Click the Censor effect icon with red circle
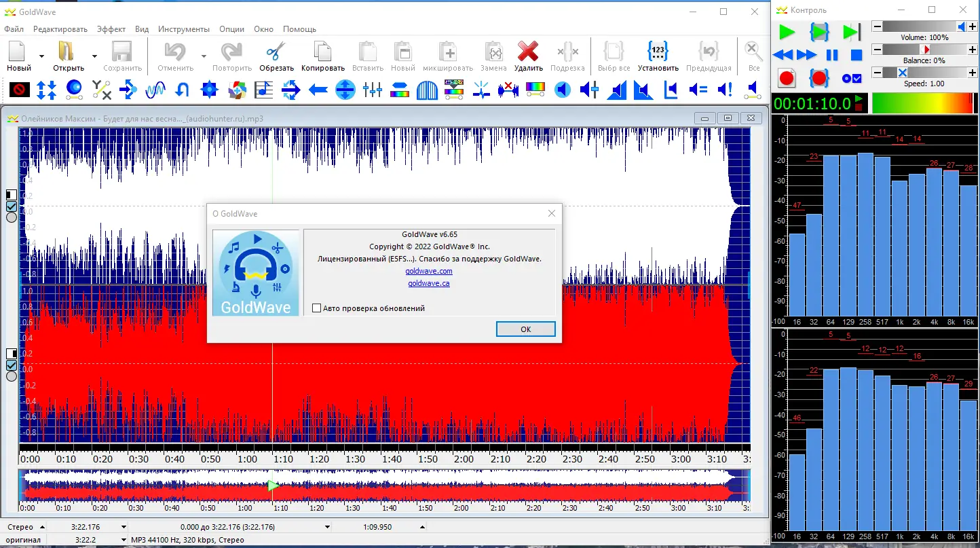 click(x=19, y=89)
